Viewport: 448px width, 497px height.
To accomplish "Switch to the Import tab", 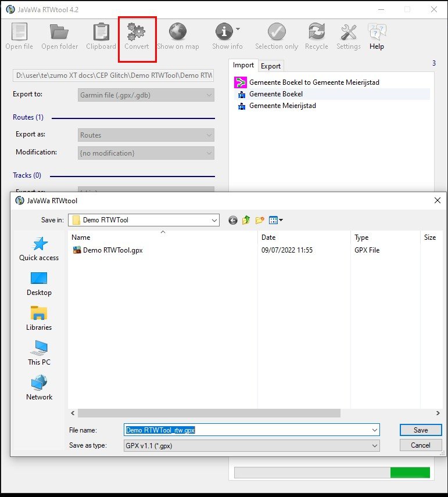I will (x=243, y=65).
